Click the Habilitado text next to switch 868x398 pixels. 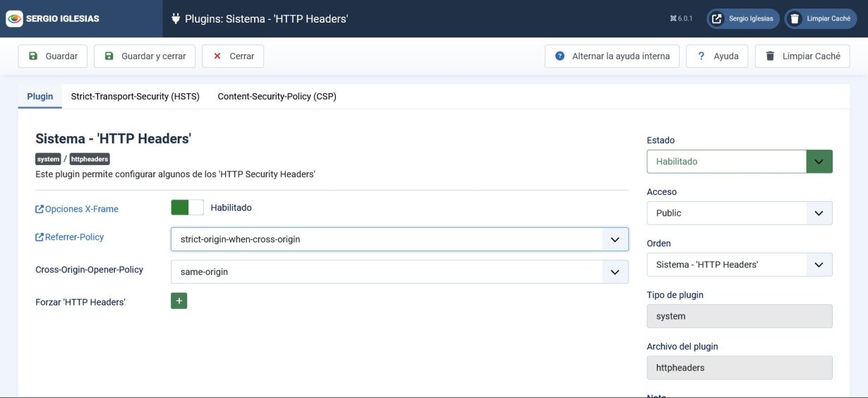(231, 207)
